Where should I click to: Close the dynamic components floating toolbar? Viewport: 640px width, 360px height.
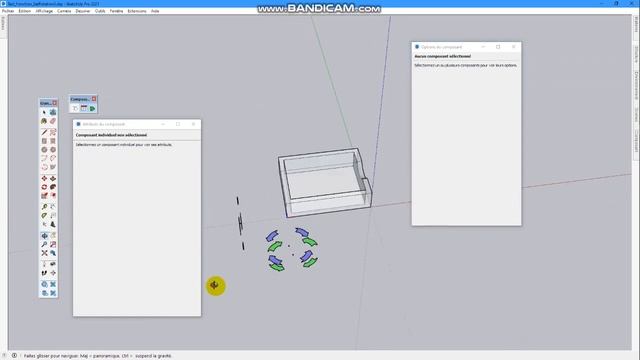coord(94,99)
